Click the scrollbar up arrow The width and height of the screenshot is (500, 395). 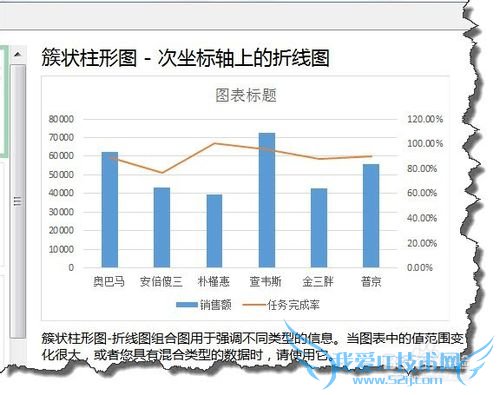point(18,53)
